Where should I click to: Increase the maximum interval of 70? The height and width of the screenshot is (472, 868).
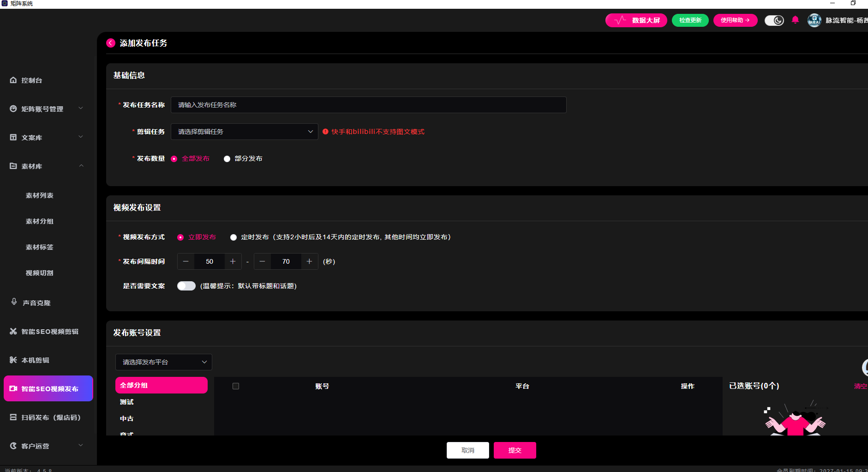coord(310,261)
